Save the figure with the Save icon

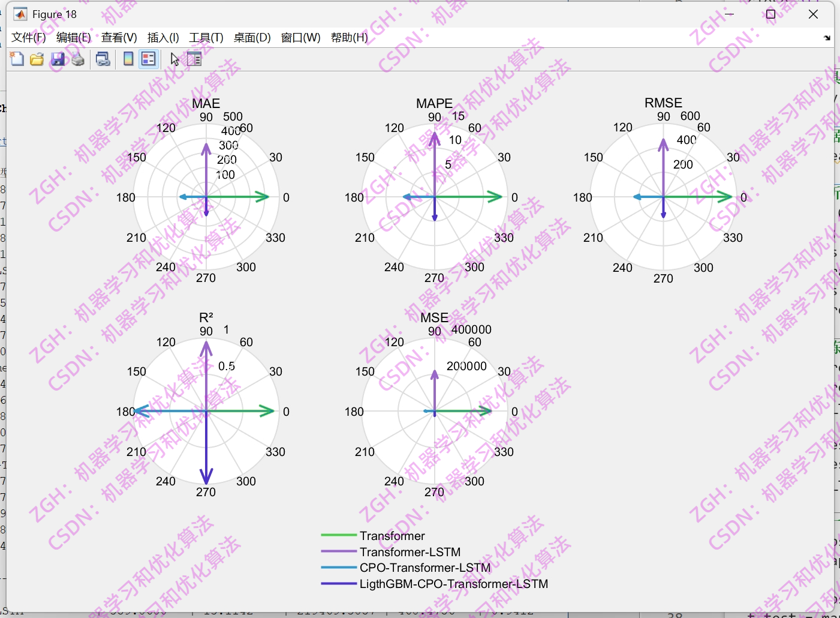click(x=58, y=59)
